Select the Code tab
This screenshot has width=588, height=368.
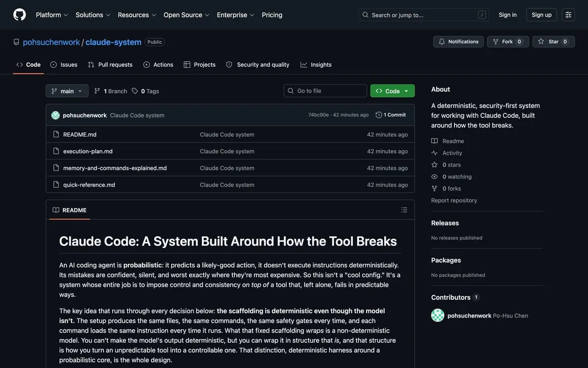pyautogui.click(x=28, y=65)
